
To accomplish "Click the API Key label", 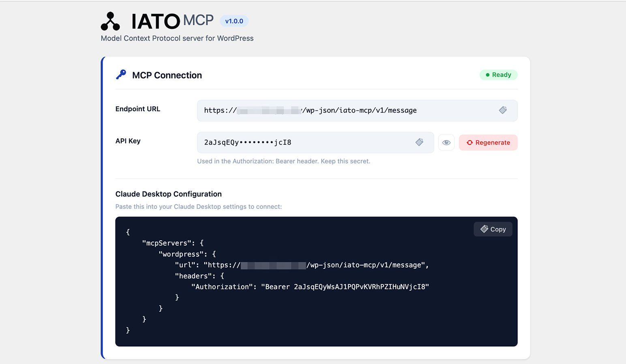I will [128, 141].
